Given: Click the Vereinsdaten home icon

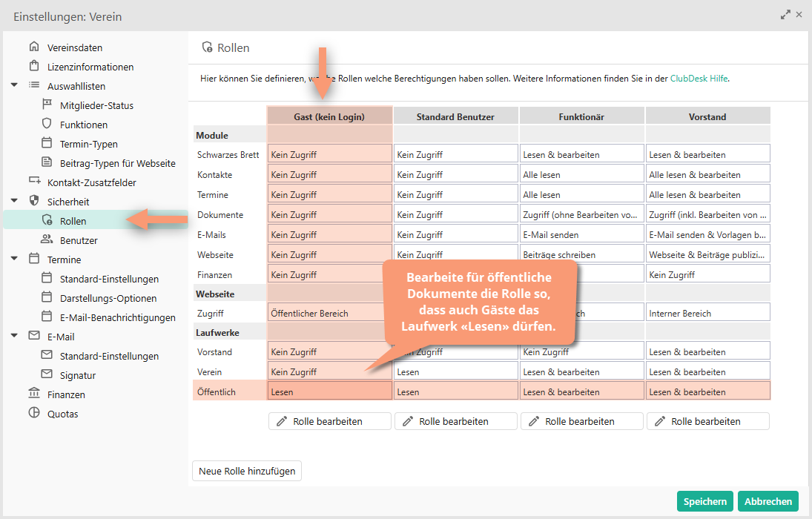Looking at the screenshot, I should point(34,47).
